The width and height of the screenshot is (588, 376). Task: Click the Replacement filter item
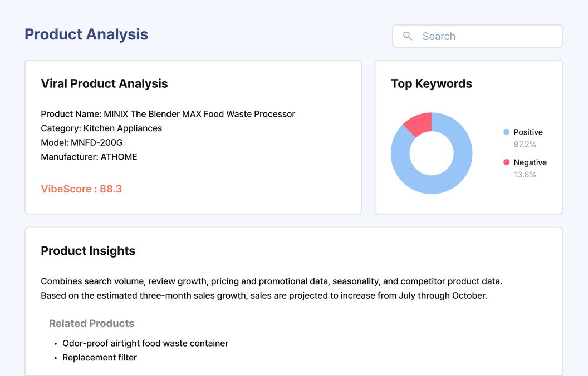pos(99,357)
